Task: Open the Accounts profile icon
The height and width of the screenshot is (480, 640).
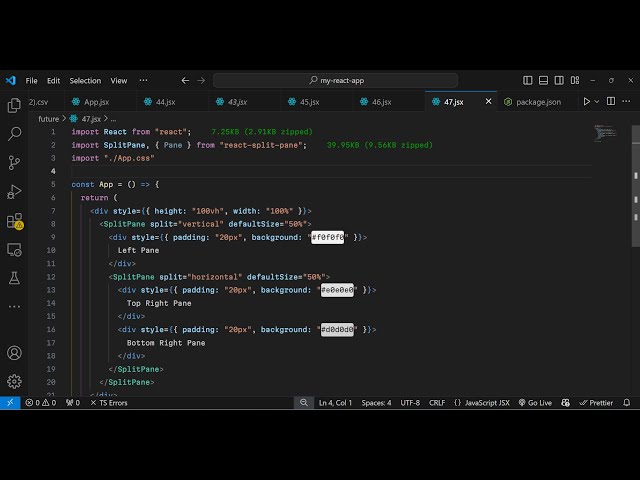Action: [14, 352]
